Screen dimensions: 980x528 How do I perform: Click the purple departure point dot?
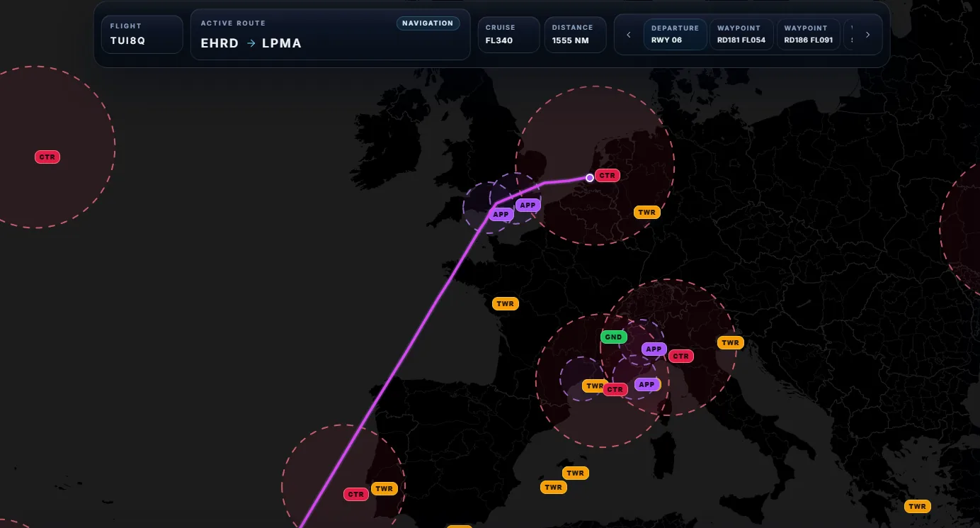[x=590, y=178]
